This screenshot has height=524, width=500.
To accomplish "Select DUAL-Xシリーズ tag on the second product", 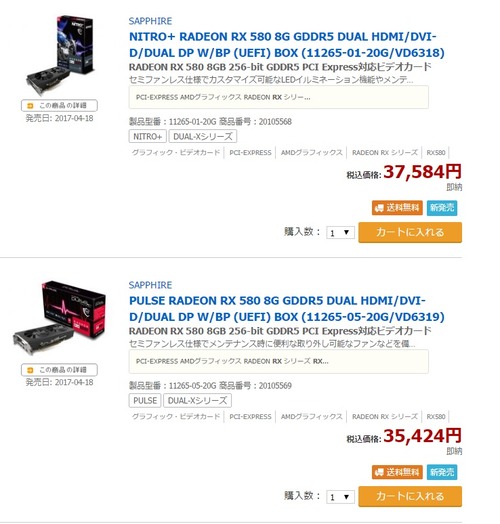I will [x=197, y=400].
